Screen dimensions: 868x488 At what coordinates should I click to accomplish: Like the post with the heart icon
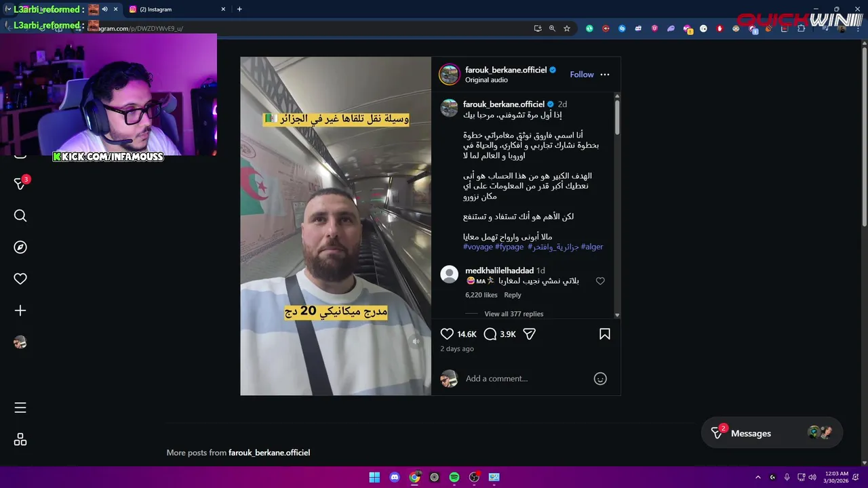coord(447,334)
